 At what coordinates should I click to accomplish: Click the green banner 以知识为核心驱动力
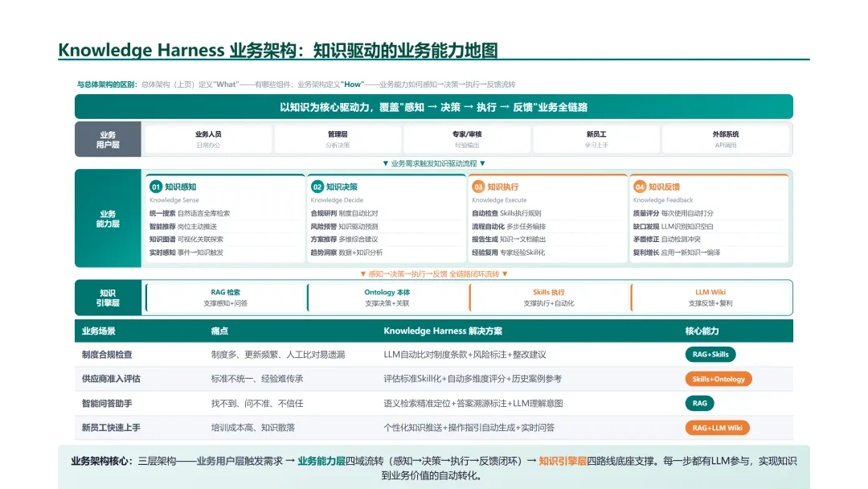pos(433,107)
